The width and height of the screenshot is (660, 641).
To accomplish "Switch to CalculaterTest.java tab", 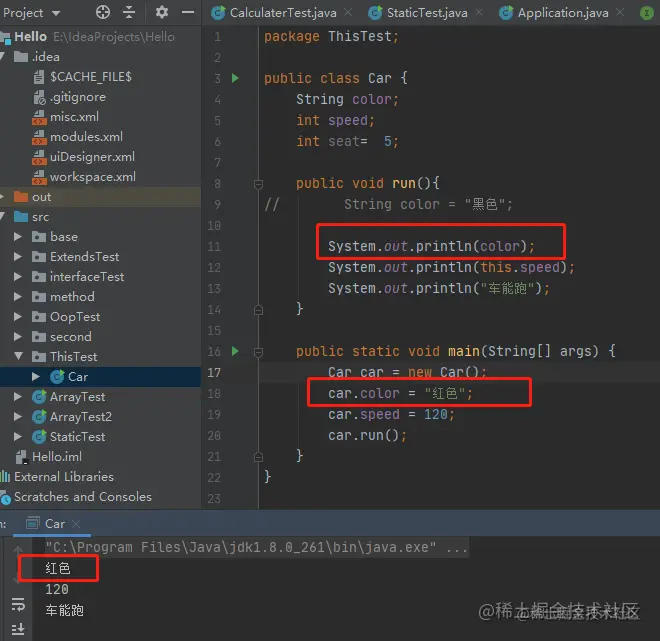I will point(283,13).
